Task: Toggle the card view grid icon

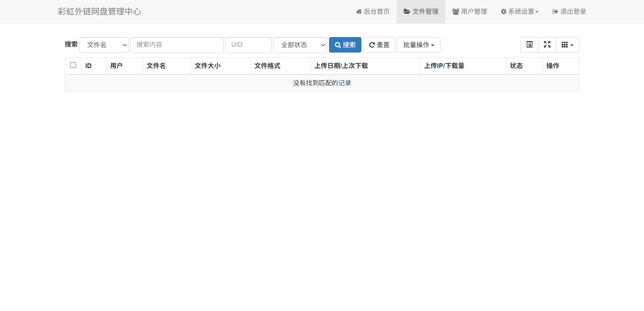Action: click(565, 44)
